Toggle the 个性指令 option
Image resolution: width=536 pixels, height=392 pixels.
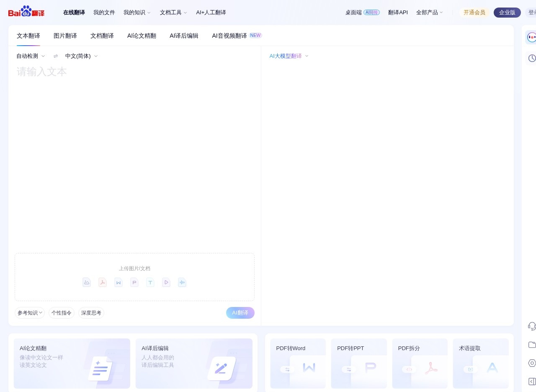tap(61, 313)
